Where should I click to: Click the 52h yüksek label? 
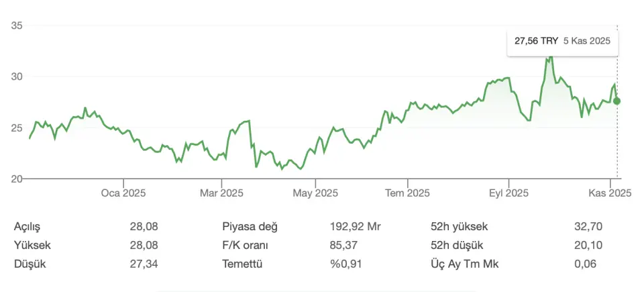(458, 227)
